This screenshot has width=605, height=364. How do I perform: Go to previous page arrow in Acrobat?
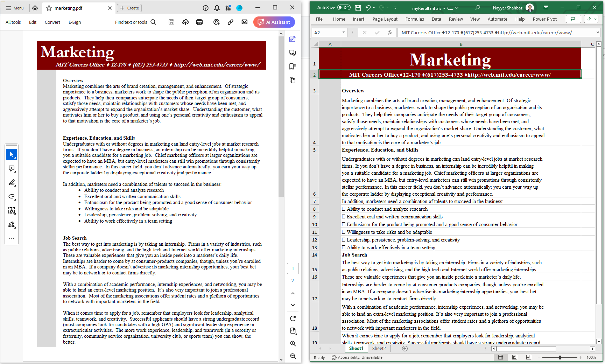(293, 293)
